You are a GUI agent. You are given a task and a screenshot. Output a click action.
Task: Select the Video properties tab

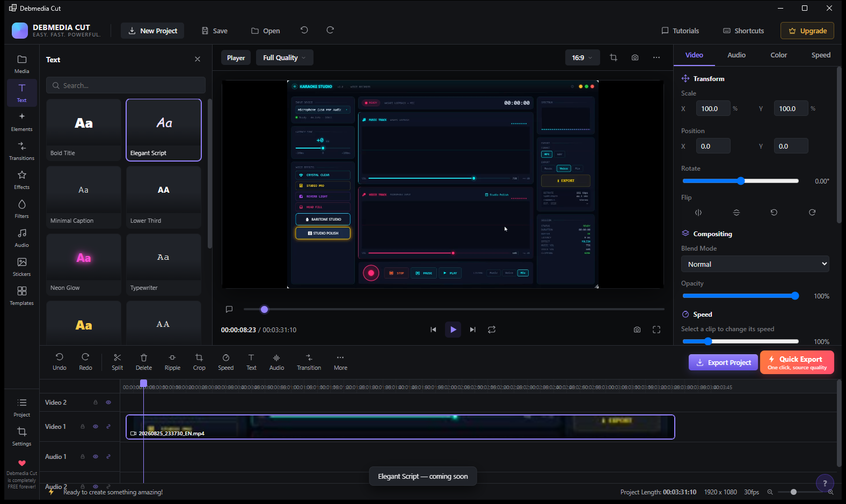coord(694,55)
